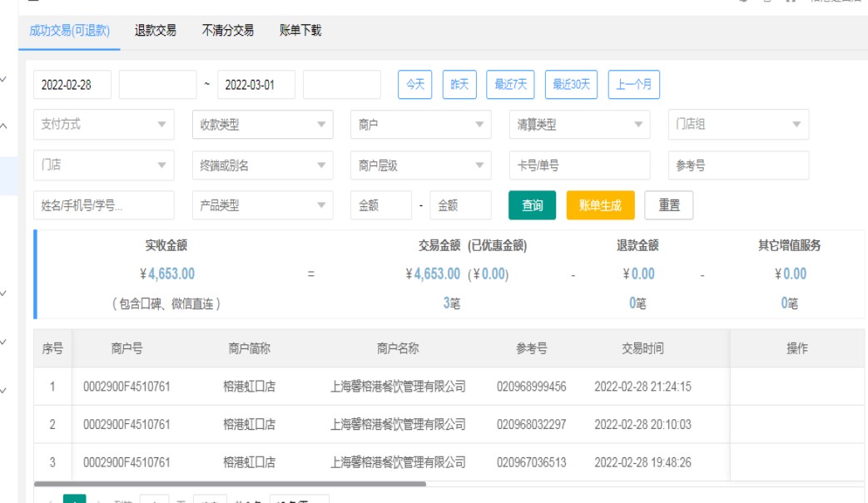Click the horizontal scrollbar under the table

(231, 483)
